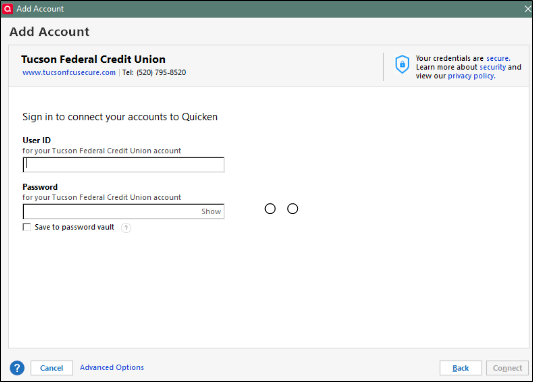Close the Add Account dialog window
The width and height of the screenshot is (533, 382).
[x=527, y=9]
